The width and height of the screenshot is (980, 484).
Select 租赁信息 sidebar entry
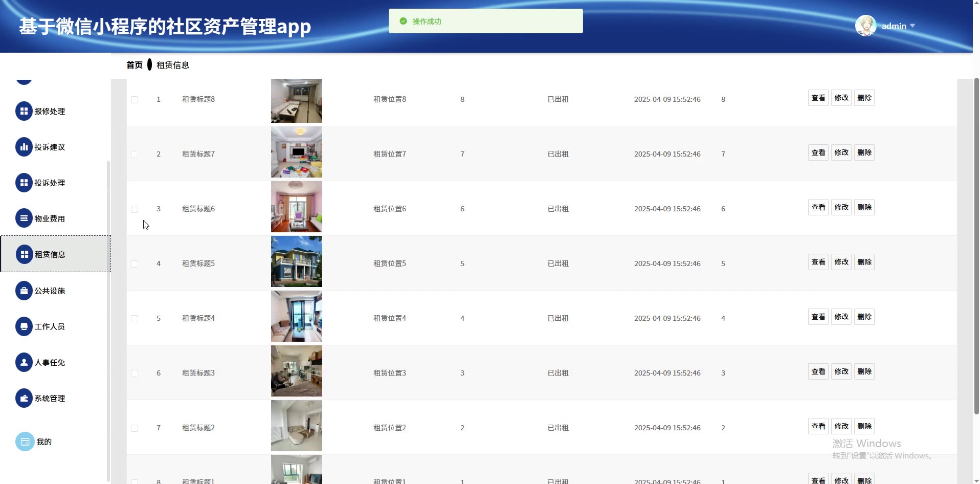(x=56, y=254)
